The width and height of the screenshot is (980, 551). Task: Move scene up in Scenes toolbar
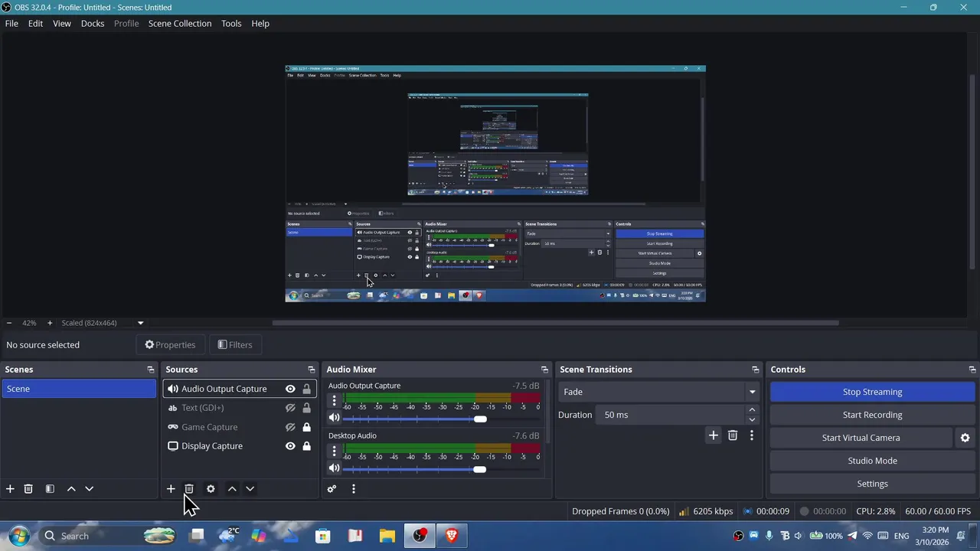[71, 489]
